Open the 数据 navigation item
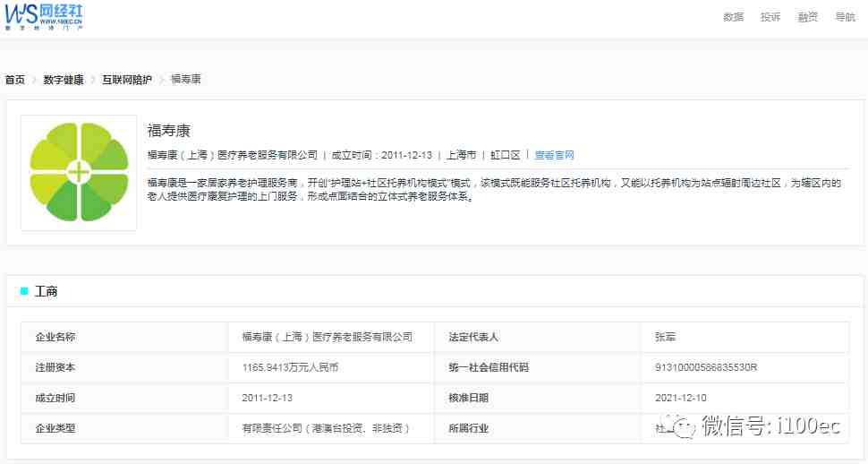The width and height of the screenshot is (868, 464). 733,17
